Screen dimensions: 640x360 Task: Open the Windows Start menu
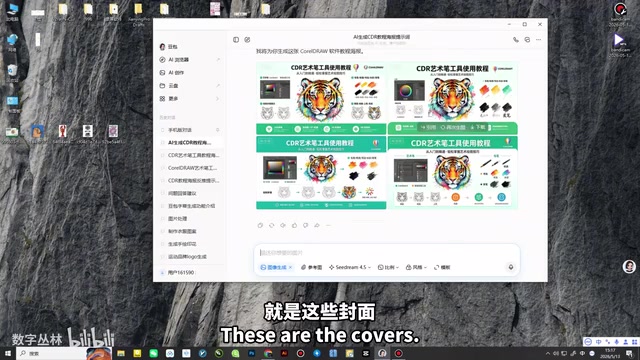(8, 353)
